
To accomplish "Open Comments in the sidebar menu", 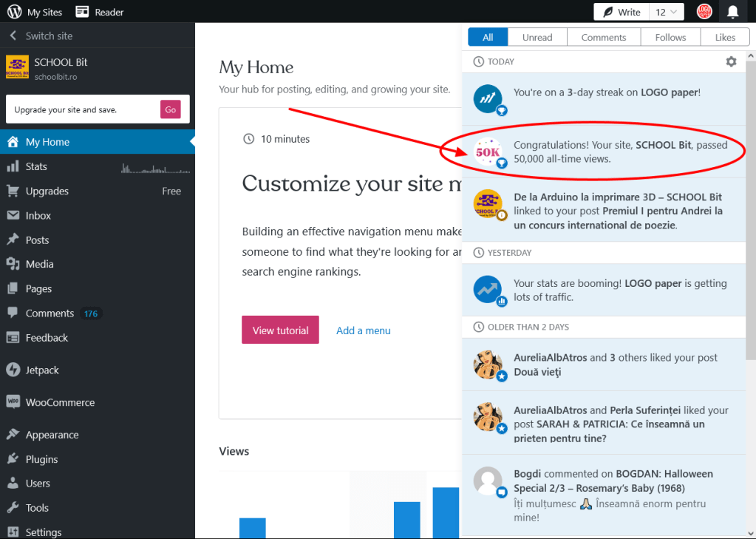I will pos(50,313).
